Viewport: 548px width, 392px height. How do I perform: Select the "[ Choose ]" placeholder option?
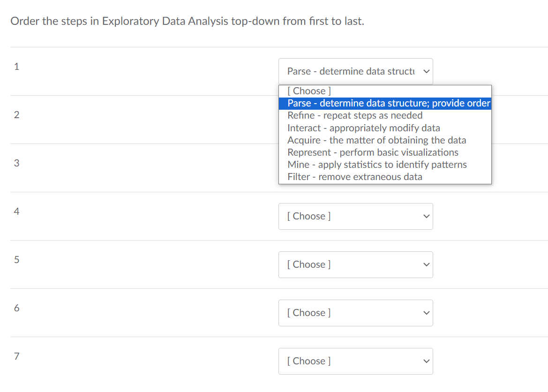coord(308,90)
